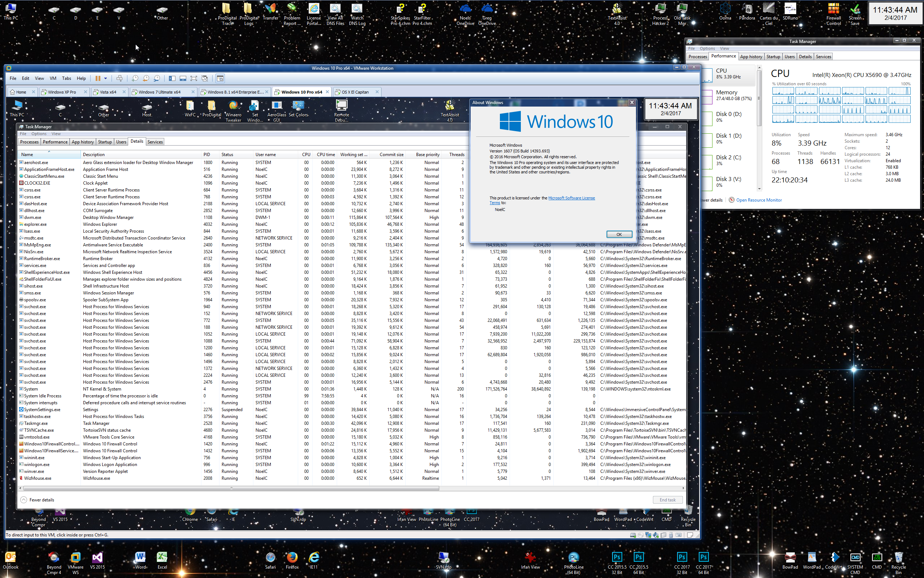Select the Services tab in the VM Task Manager
This screenshot has height=578, width=924.
[155, 142]
